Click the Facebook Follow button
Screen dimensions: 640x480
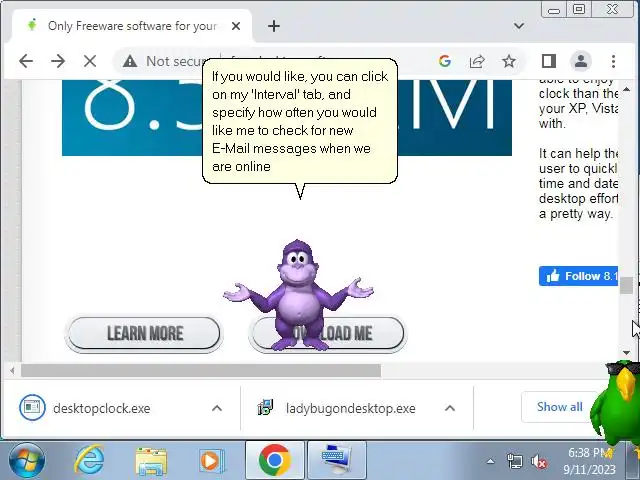point(578,276)
